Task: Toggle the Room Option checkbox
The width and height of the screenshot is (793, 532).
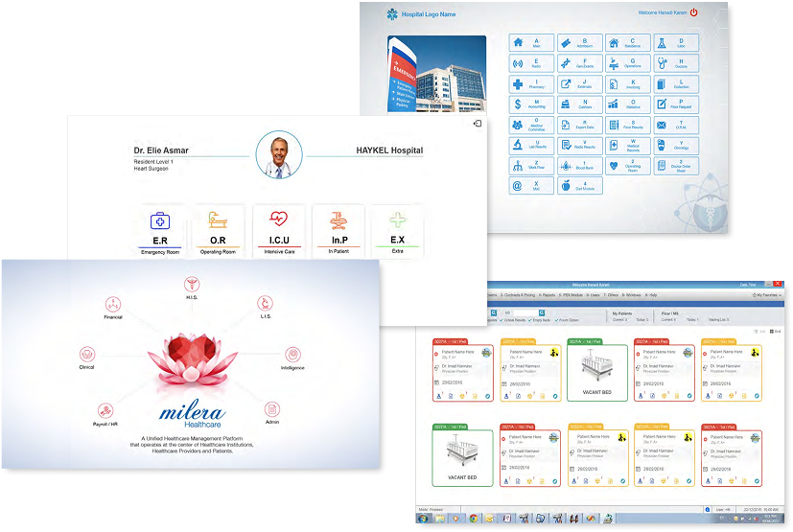Action: (557, 320)
